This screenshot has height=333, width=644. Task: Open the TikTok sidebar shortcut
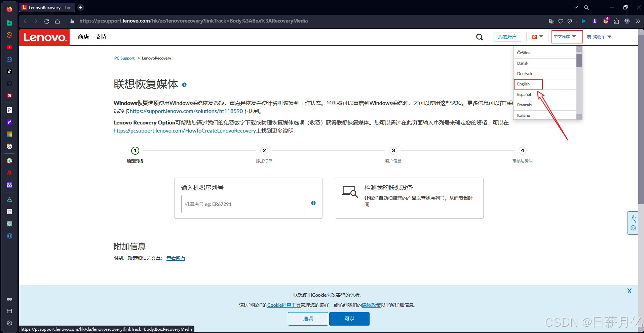9,71
